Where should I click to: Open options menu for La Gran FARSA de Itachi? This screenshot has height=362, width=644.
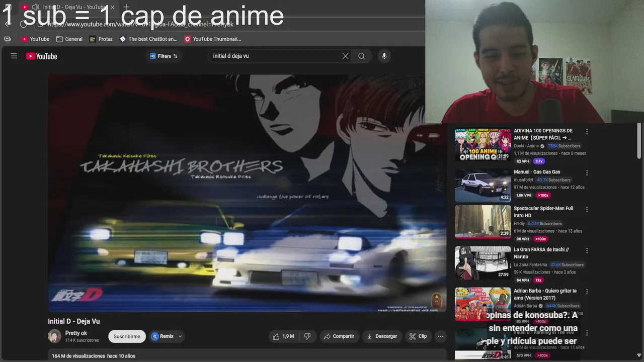coord(587,250)
